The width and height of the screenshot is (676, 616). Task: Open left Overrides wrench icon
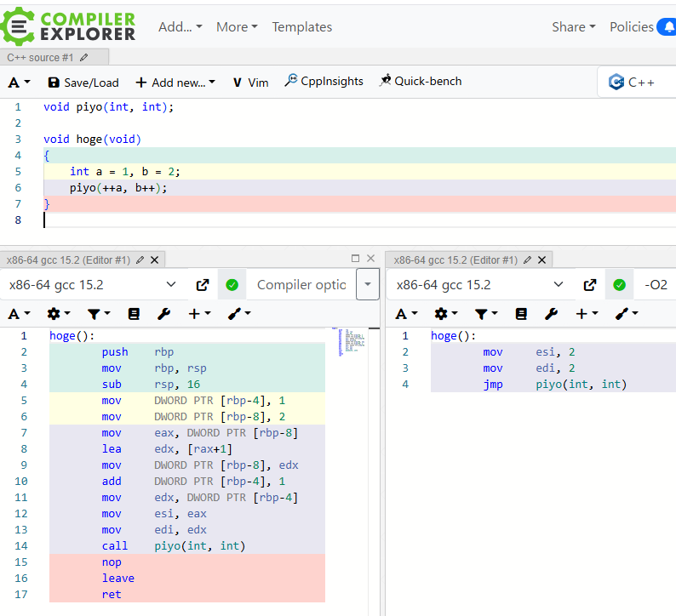pos(163,314)
